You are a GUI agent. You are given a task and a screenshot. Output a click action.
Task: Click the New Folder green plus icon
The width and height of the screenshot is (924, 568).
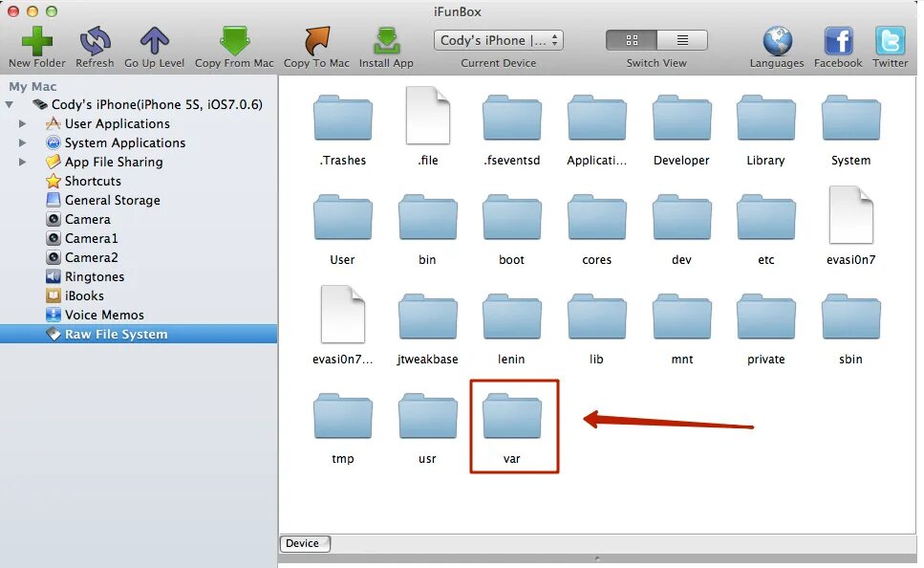point(37,41)
